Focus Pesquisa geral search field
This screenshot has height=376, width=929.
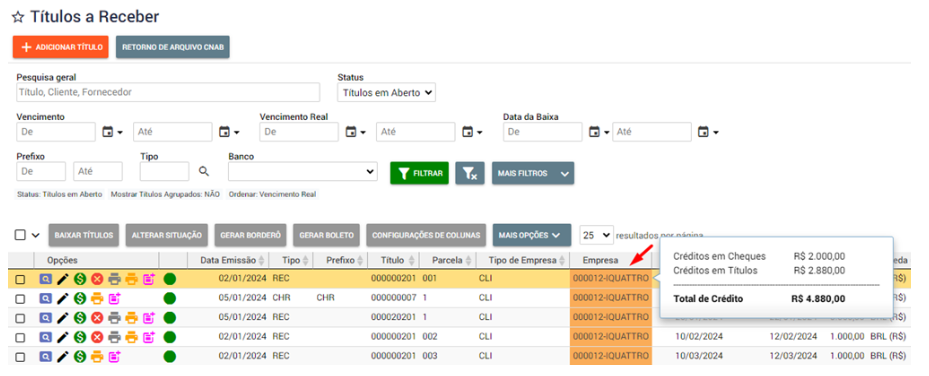168,92
